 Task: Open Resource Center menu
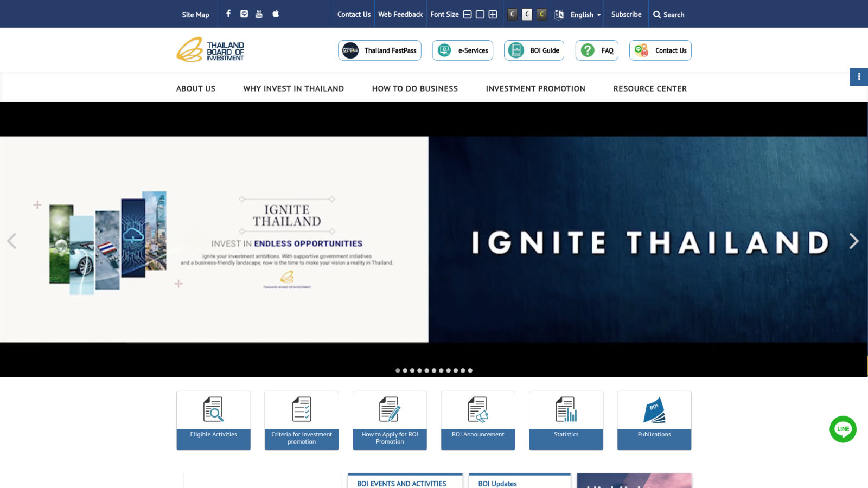650,88
